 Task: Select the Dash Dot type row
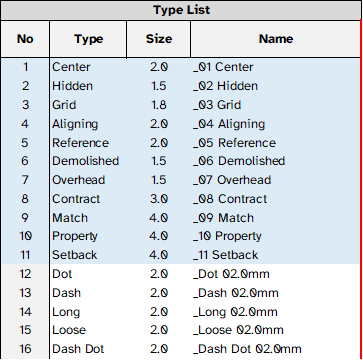pos(181,349)
